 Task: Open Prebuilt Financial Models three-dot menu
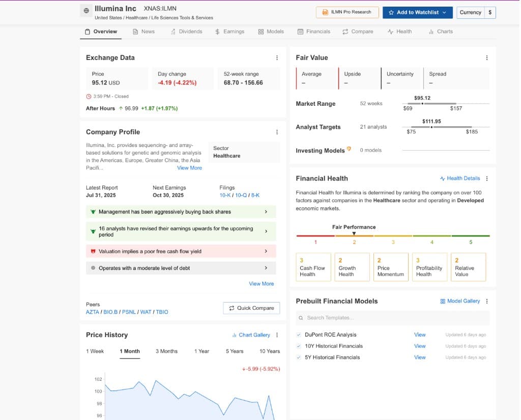point(487,301)
